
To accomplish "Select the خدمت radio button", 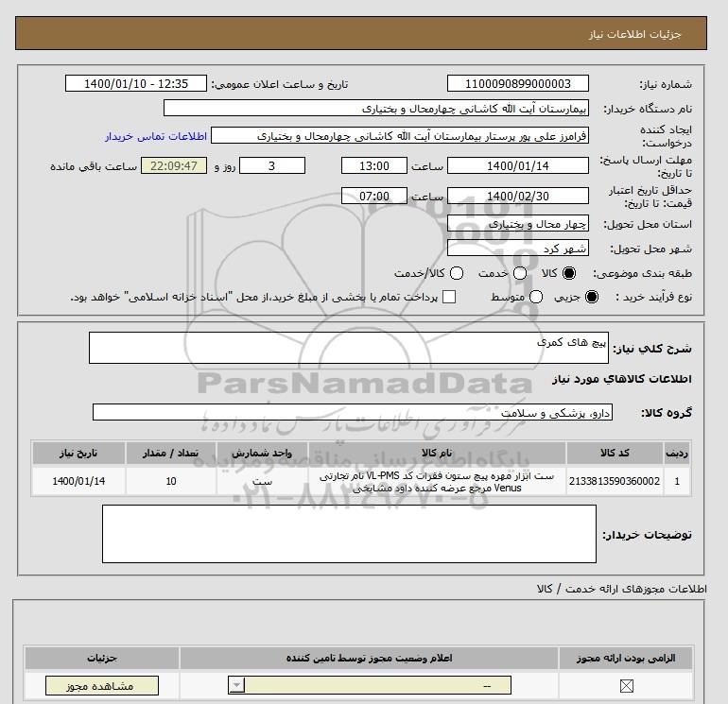I will point(520,273).
